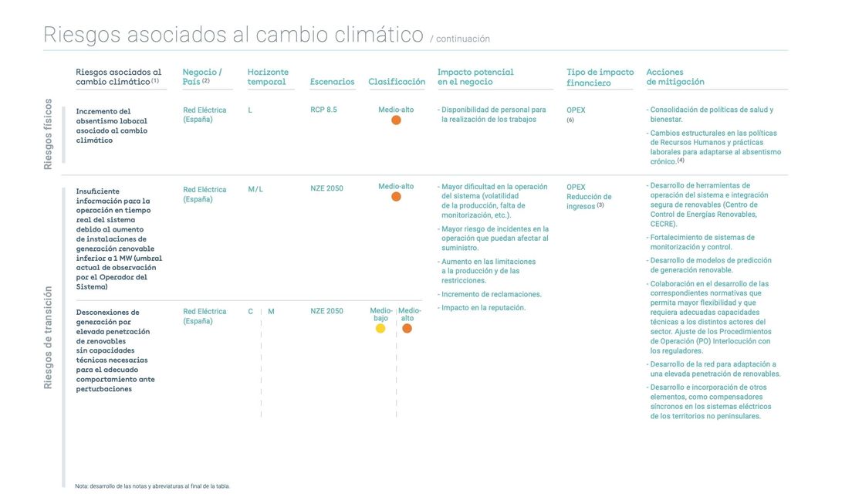Click the yellow Medio-bajo classification dot
Screen dimensions: 852x504
pyautogui.click(x=380, y=328)
